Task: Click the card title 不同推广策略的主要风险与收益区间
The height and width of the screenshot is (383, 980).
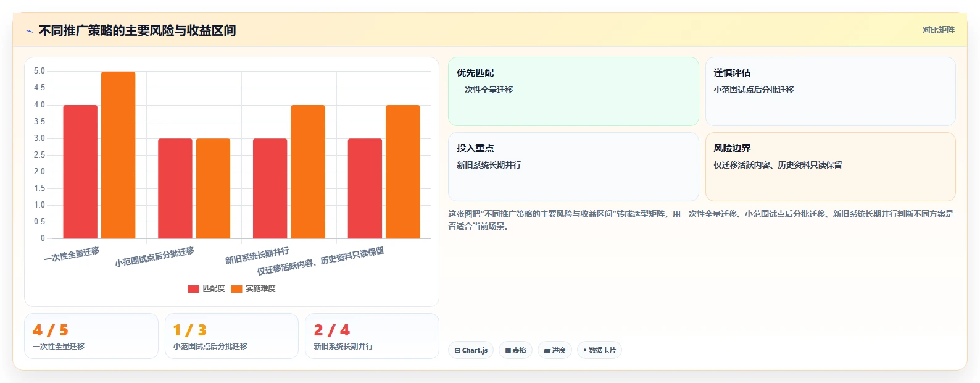Action: (138, 31)
